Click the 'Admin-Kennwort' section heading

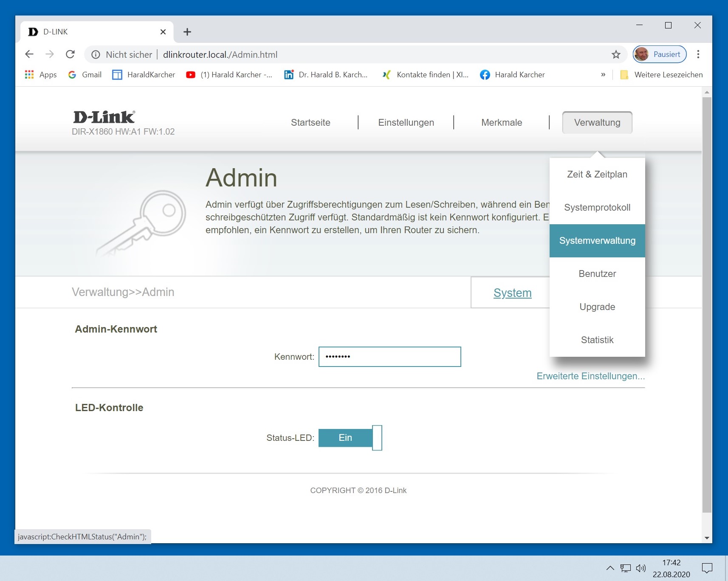point(116,329)
